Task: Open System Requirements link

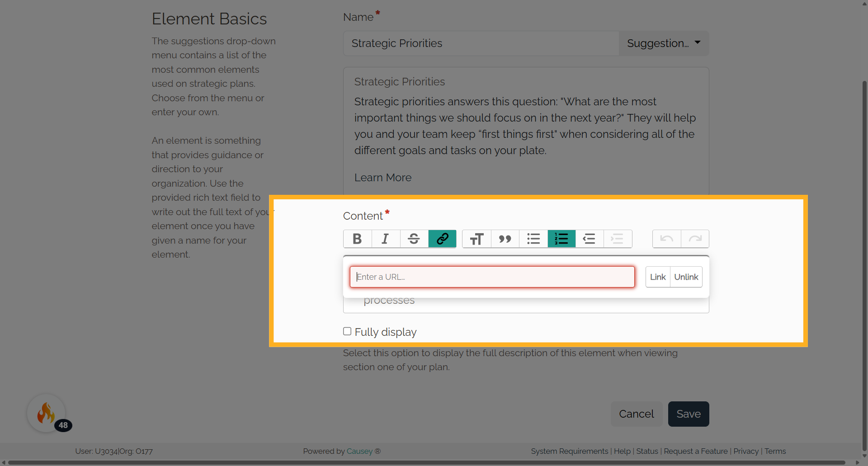Action: (x=570, y=451)
